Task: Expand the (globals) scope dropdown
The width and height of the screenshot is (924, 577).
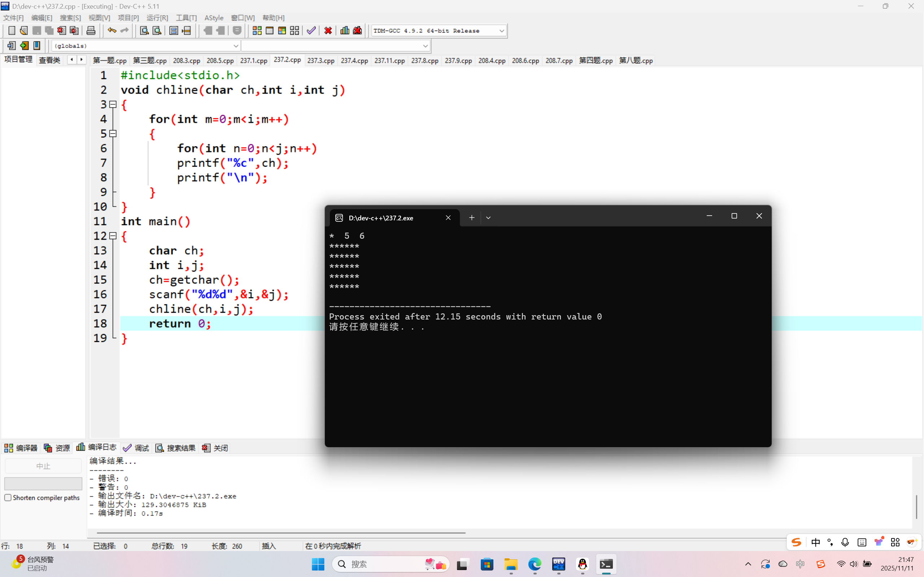Action: 236,46
